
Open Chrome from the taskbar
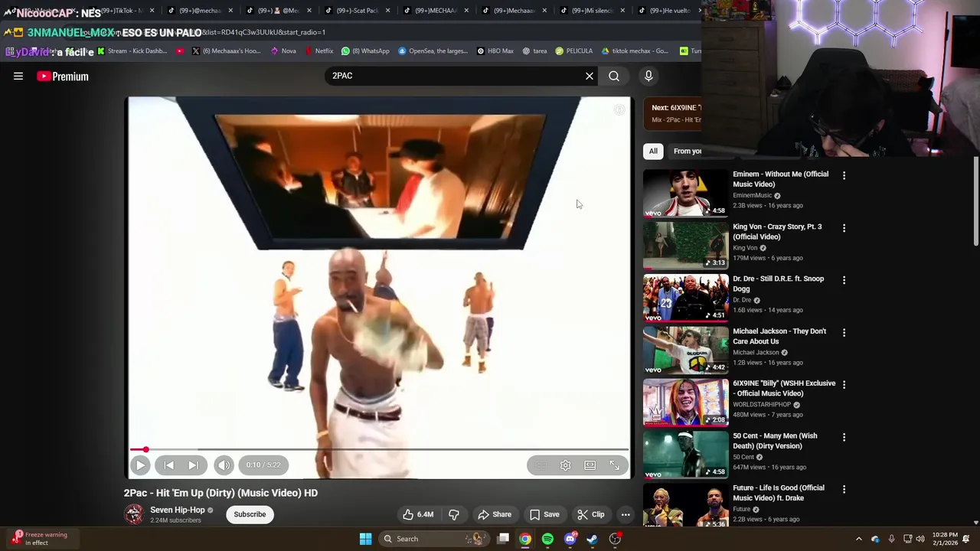click(x=525, y=539)
